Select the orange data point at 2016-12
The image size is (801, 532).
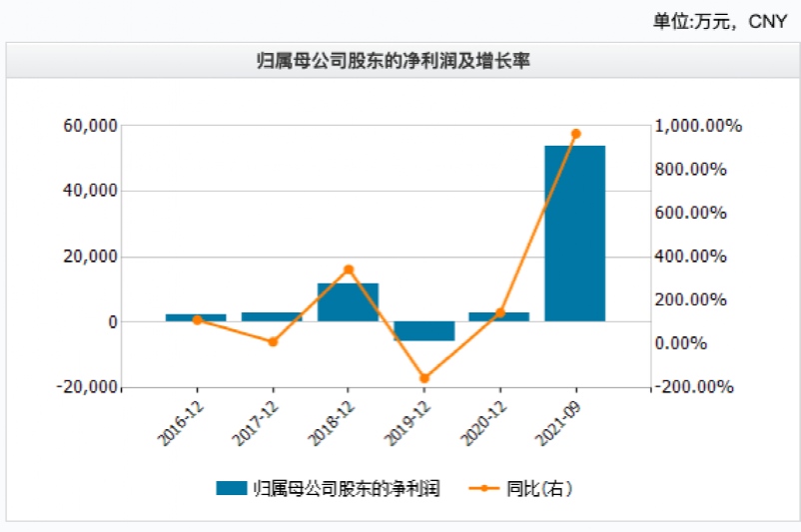197,320
